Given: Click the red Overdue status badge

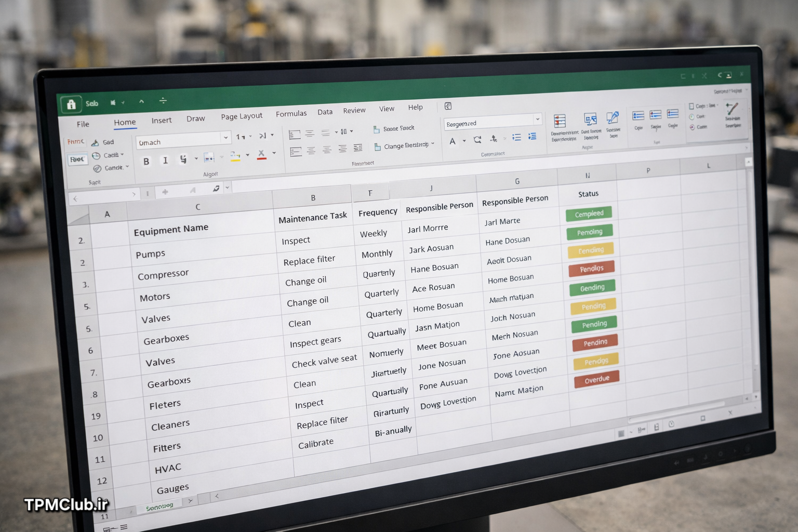Looking at the screenshot, I should [596, 379].
